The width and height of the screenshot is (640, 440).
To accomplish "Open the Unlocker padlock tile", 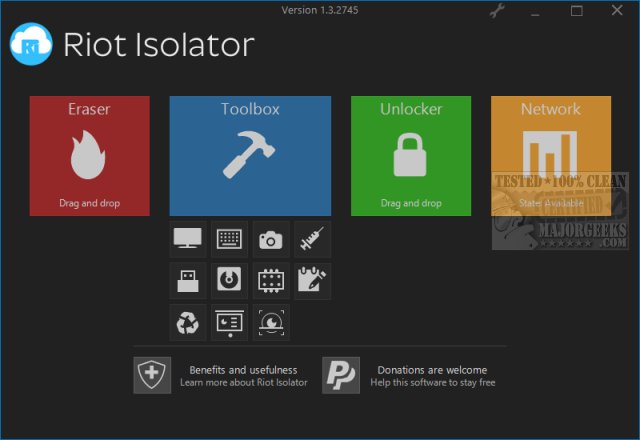I will pos(411,156).
